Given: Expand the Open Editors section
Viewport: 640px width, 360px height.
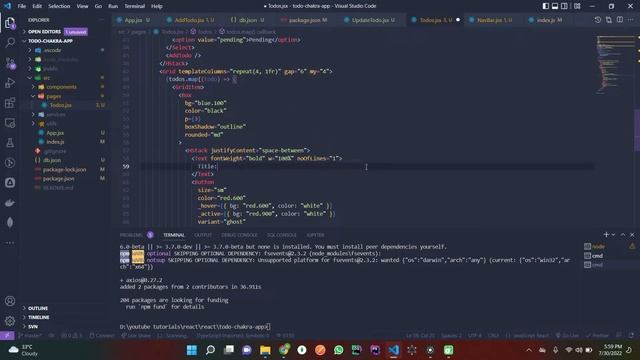Looking at the screenshot, I should (44, 31).
